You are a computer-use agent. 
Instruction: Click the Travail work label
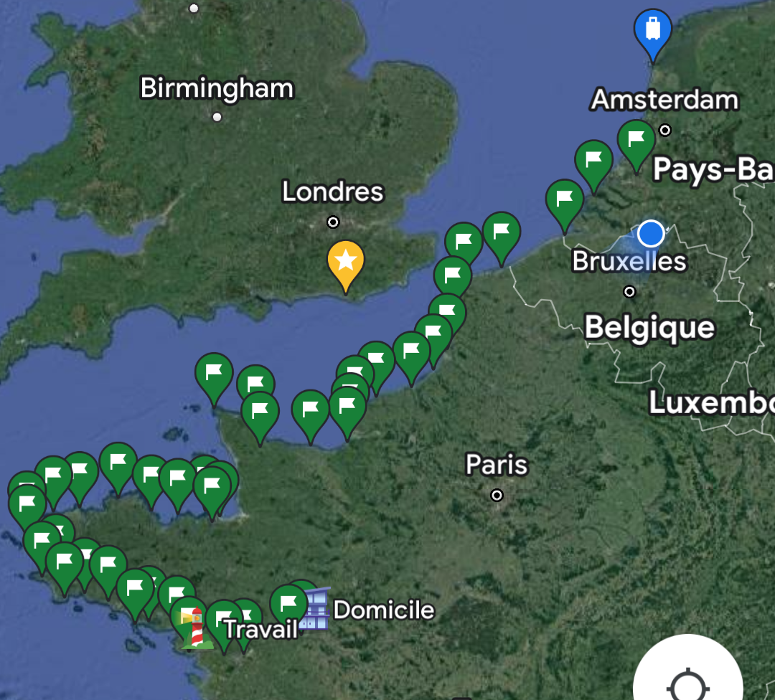coord(261,630)
